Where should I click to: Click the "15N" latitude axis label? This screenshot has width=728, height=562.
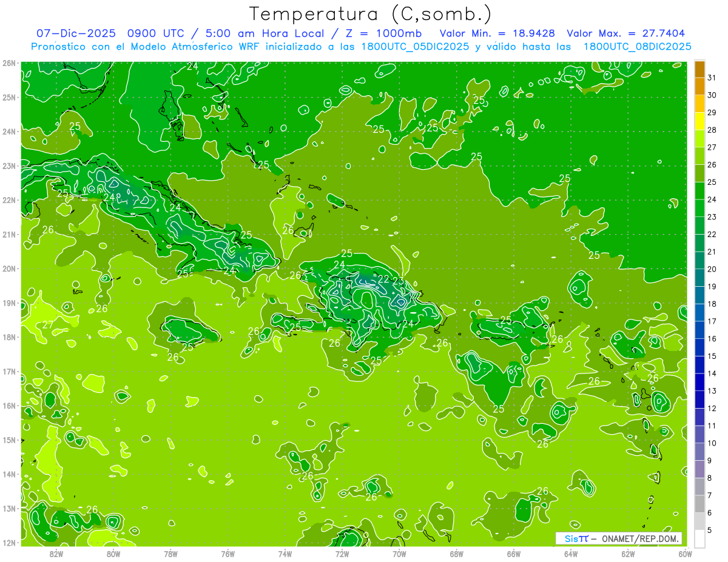coord(9,440)
